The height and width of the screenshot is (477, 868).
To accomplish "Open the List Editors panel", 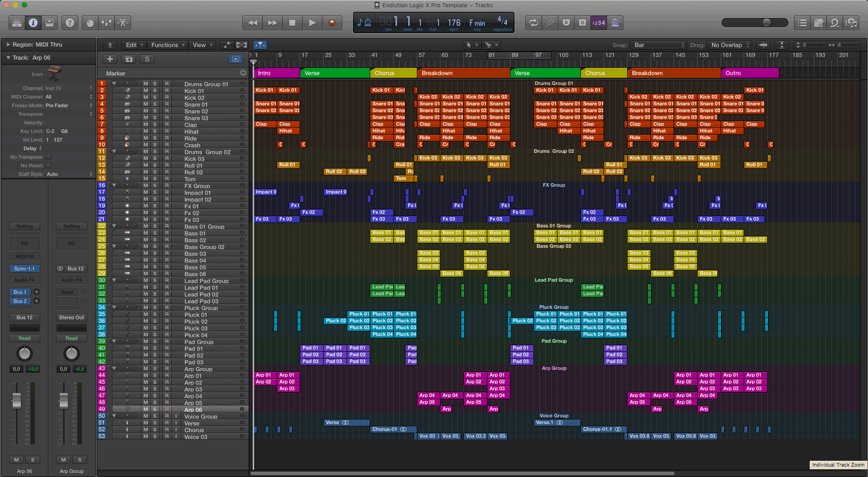I will point(802,23).
